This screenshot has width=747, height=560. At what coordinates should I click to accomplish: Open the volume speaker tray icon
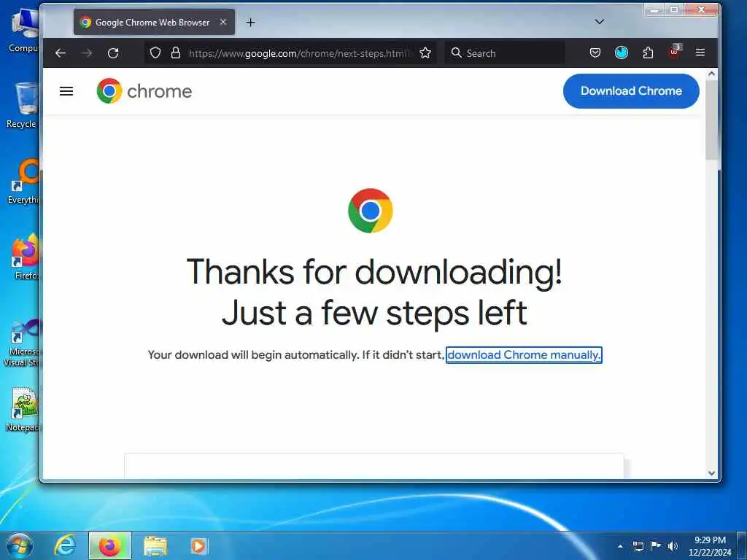(673, 546)
